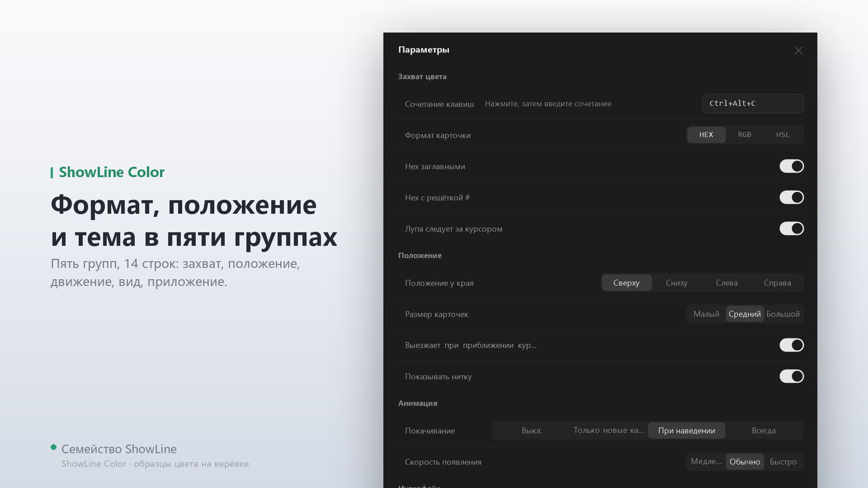Click the Семейство ShowLine text
Image resolution: width=868 pixels, height=488 pixels.
(119, 449)
